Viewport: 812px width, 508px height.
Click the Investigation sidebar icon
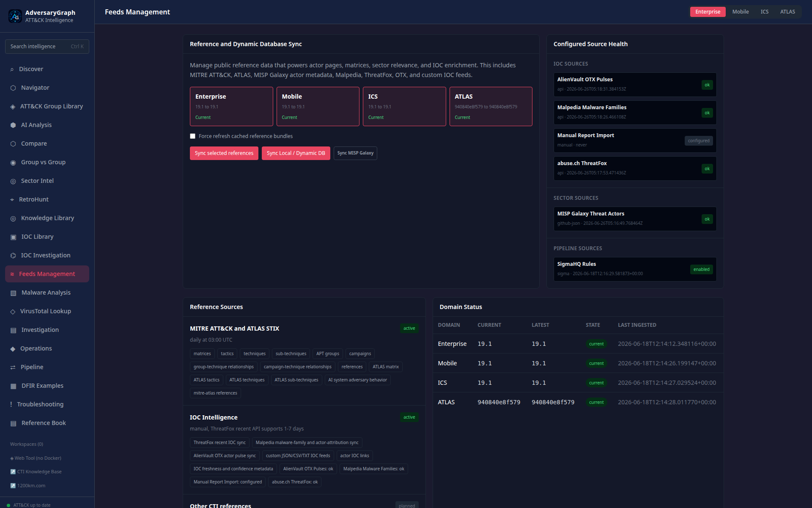[13, 330]
